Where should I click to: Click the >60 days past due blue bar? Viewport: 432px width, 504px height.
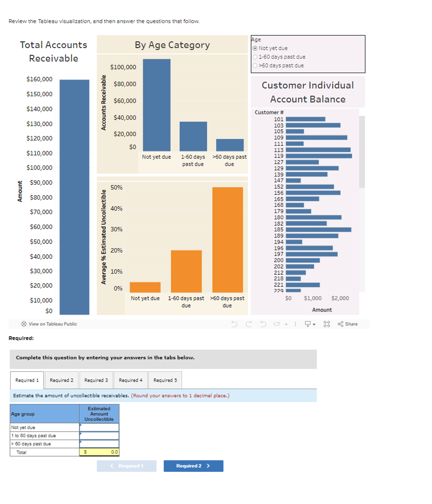click(230, 145)
